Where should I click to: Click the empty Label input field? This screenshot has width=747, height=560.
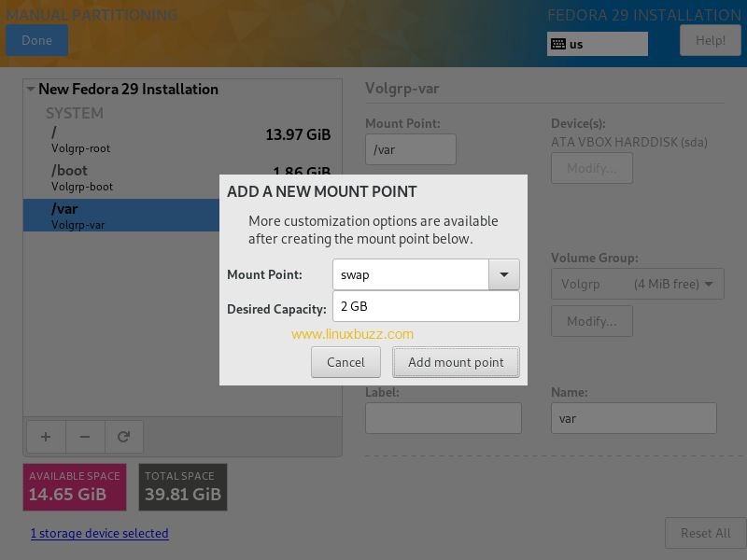443,418
